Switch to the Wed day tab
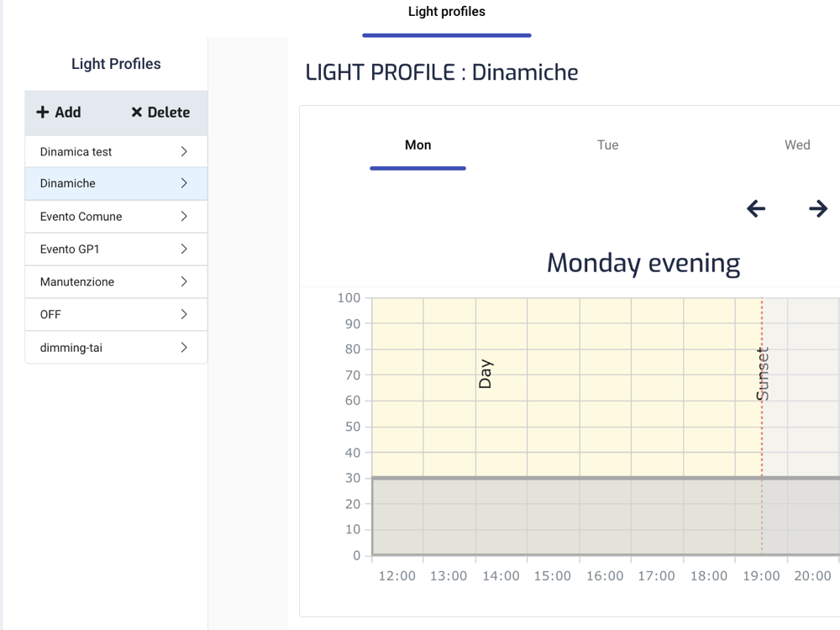This screenshot has height=630, width=840. click(x=797, y=145)
